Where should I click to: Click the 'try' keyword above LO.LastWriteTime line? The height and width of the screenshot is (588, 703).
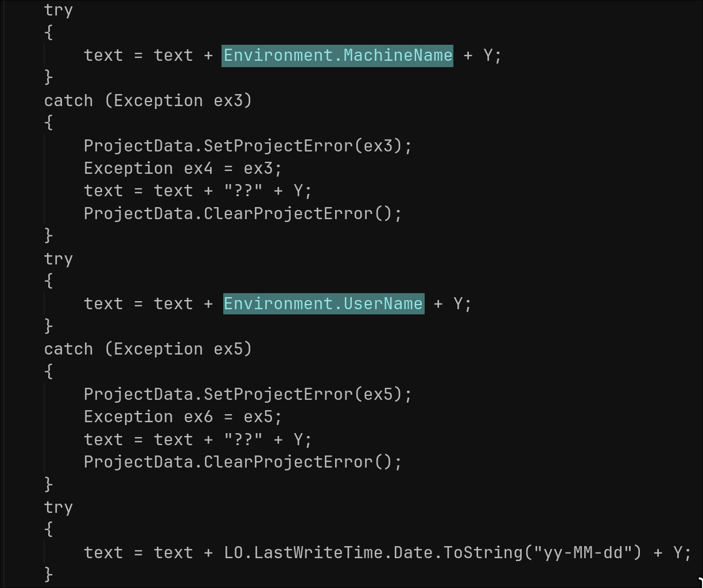coord(59,507)
